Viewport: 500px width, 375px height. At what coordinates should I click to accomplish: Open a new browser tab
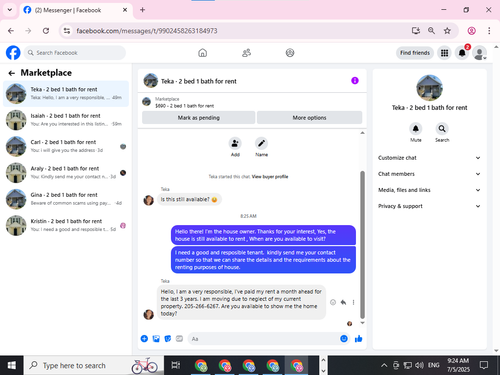click(x=142, y=10)
